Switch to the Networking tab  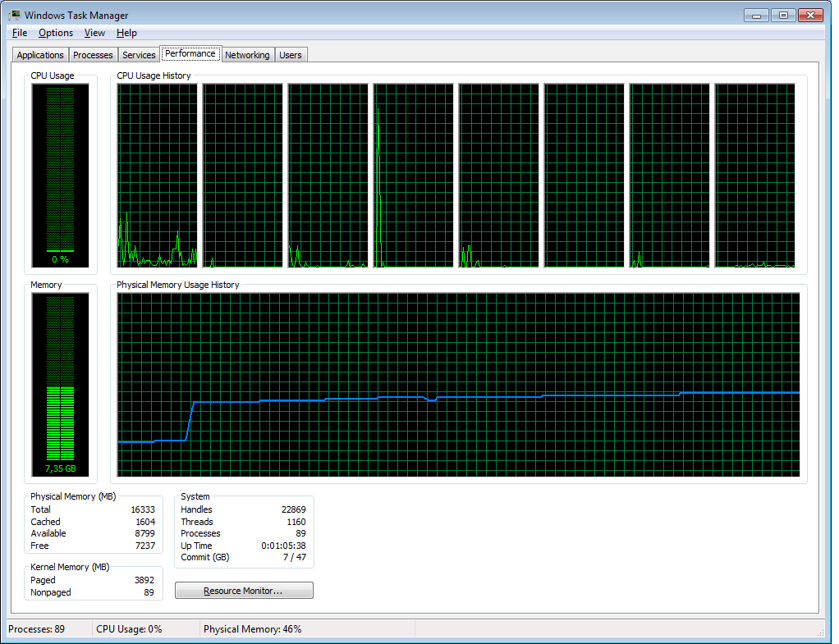[x=247, y=55]
